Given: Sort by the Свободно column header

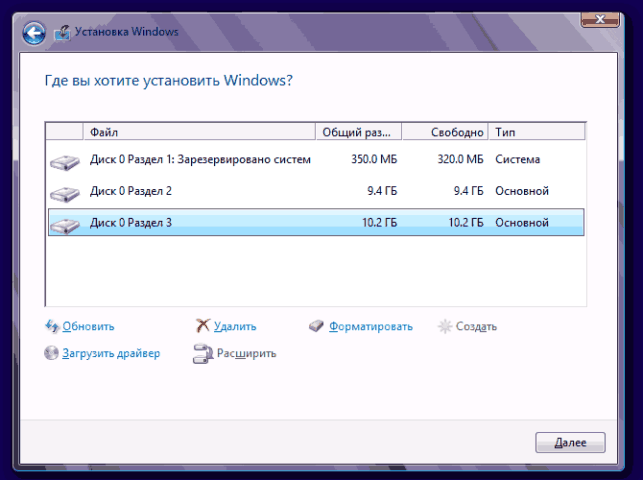Looking at the screenshot, I should point(445,132).
